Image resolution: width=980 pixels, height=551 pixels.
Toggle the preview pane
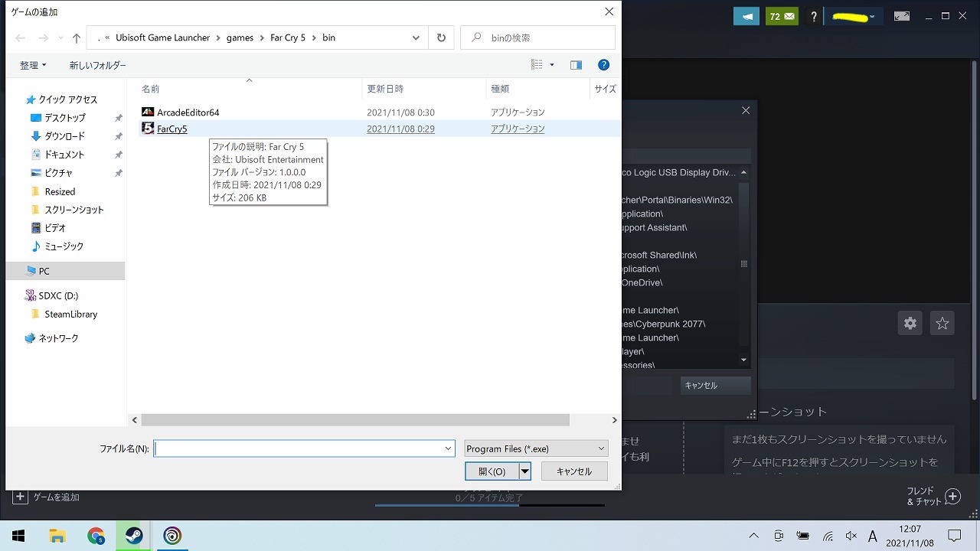pos(576,65)
